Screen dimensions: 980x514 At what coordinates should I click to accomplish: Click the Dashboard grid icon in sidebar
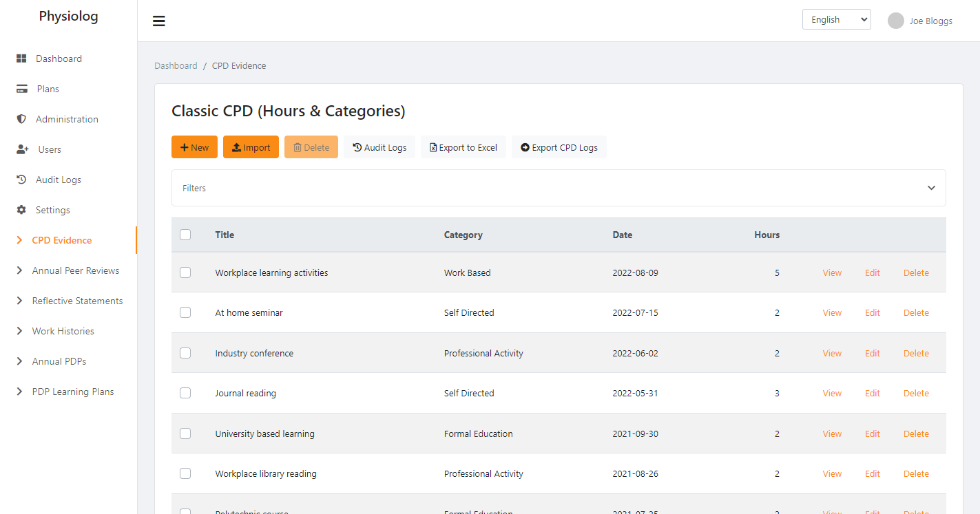coord(21,58)
